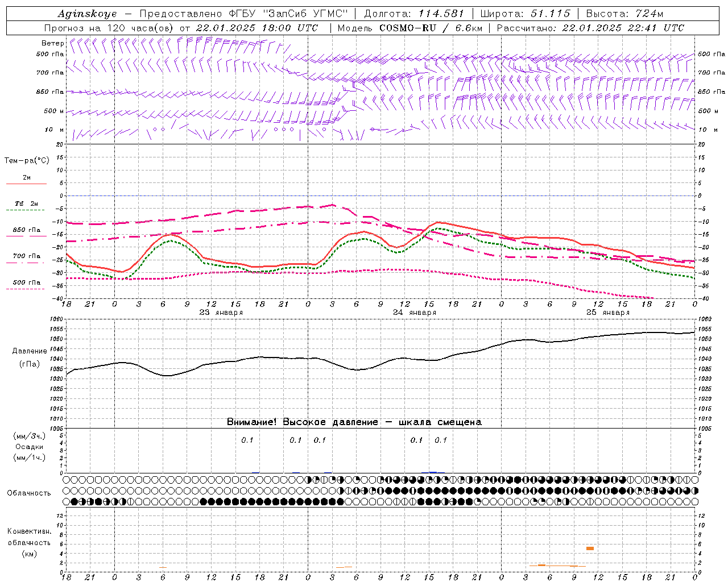Viewport: 728px width, 582px height.
Task: Select the Прогноз на 120 часа(ов) forecast text
Action: click(109, 28)
